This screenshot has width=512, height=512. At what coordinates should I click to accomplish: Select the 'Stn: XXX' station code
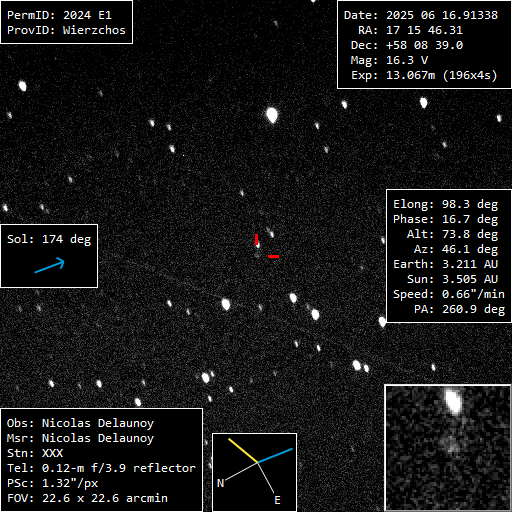35,453
